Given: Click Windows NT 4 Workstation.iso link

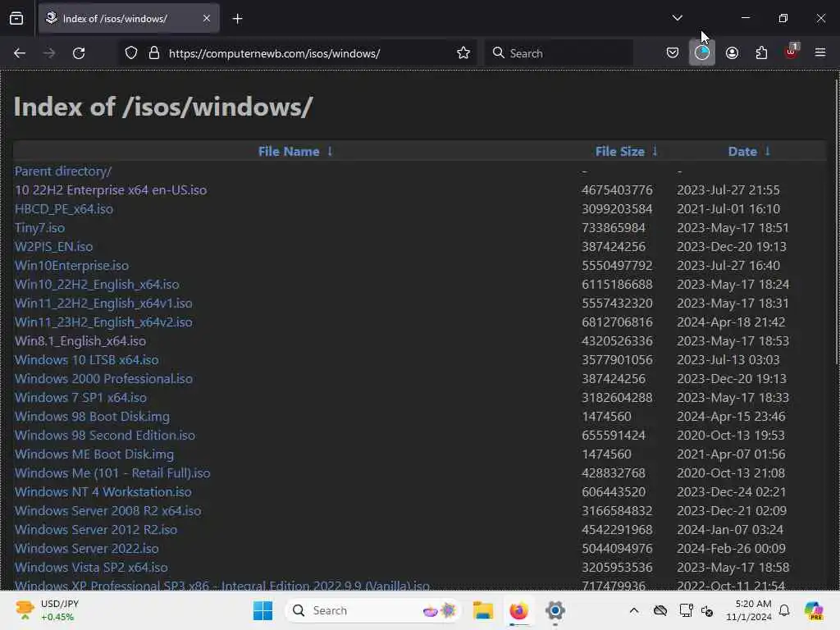Looking at the screenshot, I should 103,492.
